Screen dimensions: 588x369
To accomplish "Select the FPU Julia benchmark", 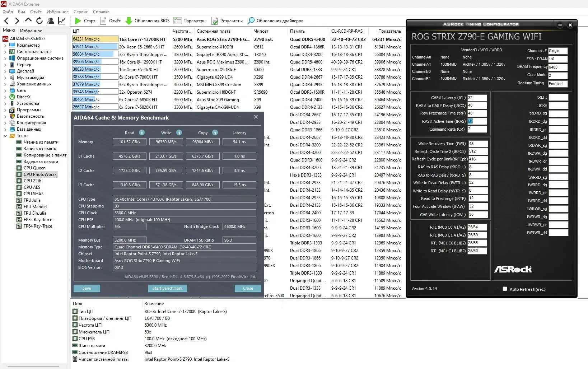I will 32,200.
